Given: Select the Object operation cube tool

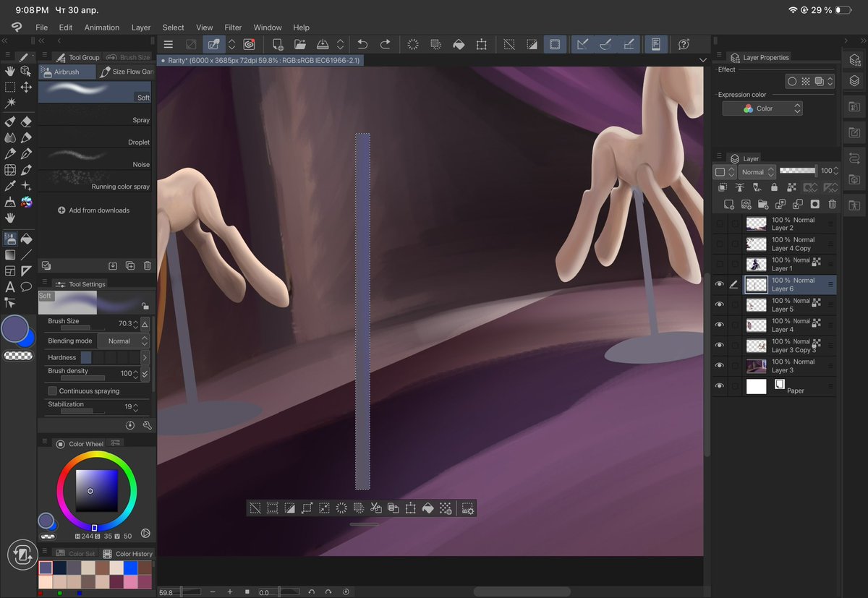Looking at the screenshot, I should click(26, 71).
